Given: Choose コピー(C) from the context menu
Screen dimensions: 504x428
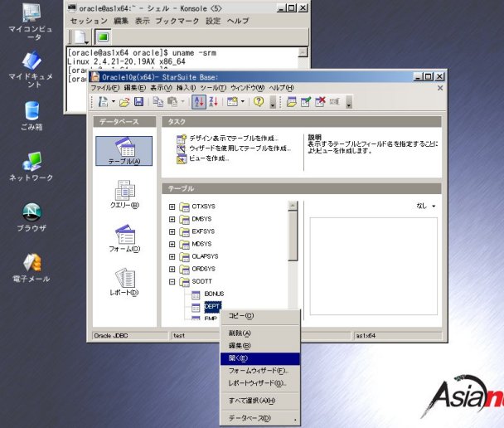Looking at the screenshot, I should [x=260, y=316].
